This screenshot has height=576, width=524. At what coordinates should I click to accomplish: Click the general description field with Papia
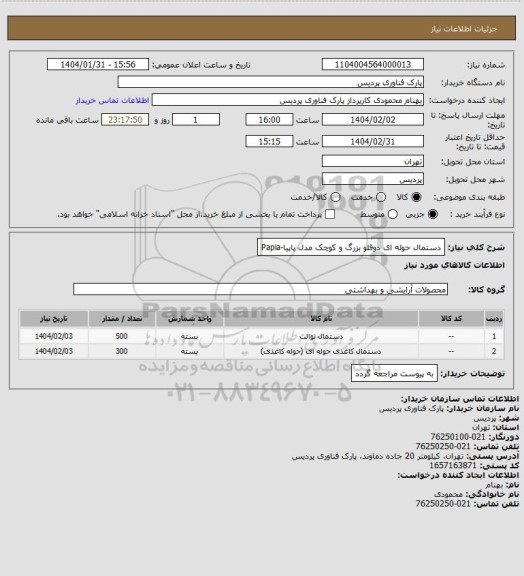[351, 247]
